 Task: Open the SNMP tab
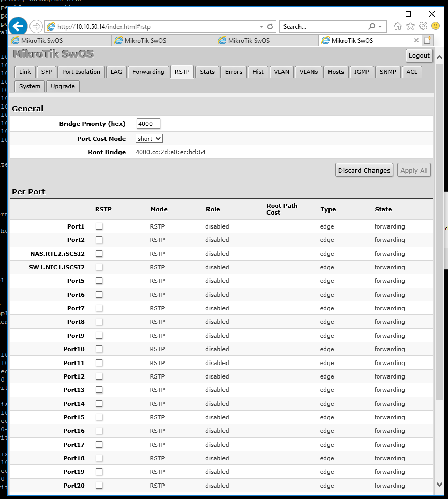pos(388,72)
